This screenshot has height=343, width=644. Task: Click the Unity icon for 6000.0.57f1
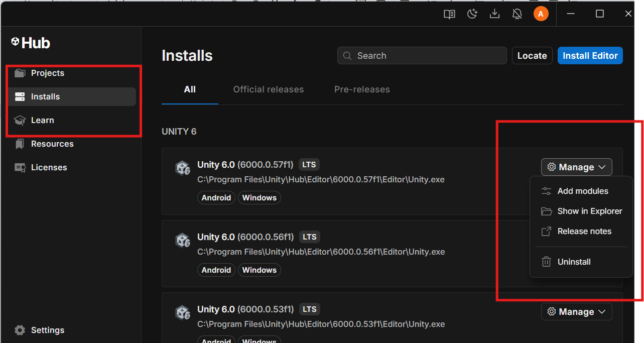tap(182, 168)
